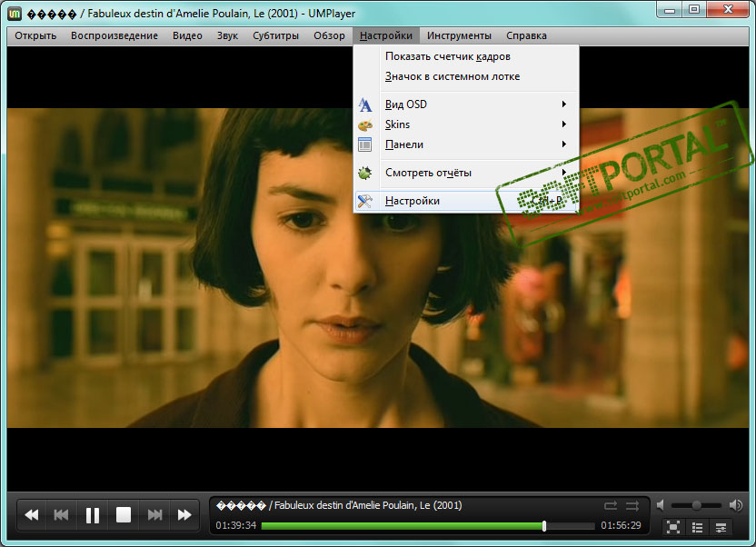Open the Звук menu
The image size is (756, 547).
click(227, 35)
